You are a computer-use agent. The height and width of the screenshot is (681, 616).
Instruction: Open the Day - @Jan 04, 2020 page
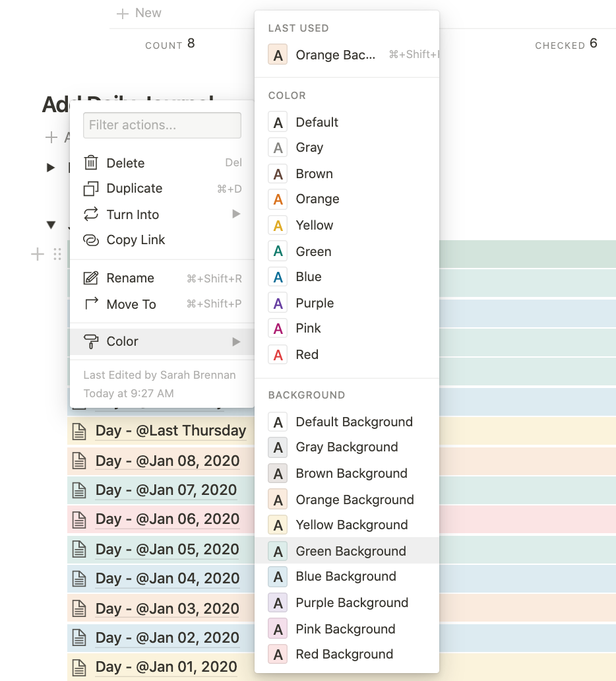(168, 578)
